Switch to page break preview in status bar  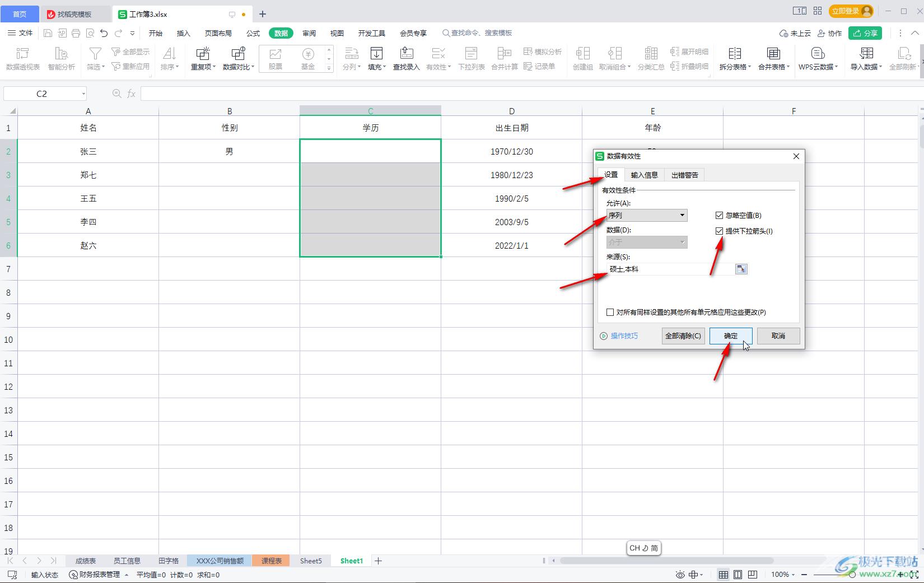coord(753,575)
